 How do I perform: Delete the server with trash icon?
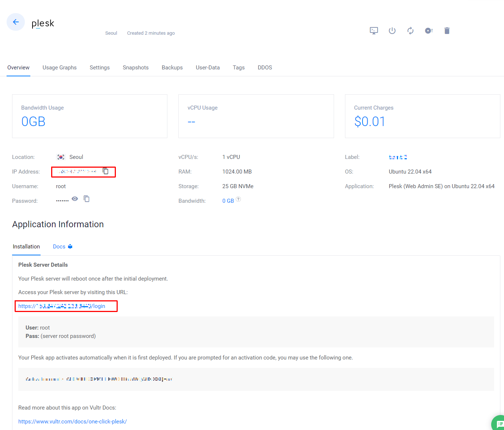(x=447, y=31)
